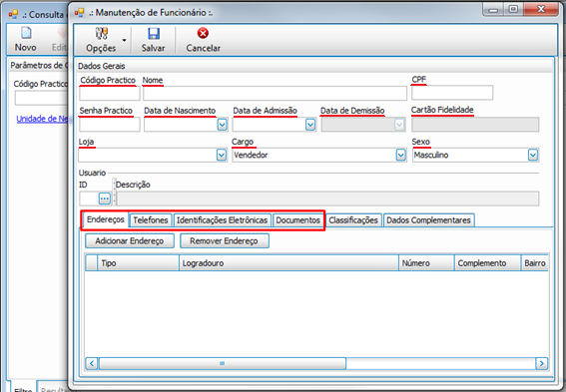
Task: Focus the CPF text field
Action: tap(452, 93)
